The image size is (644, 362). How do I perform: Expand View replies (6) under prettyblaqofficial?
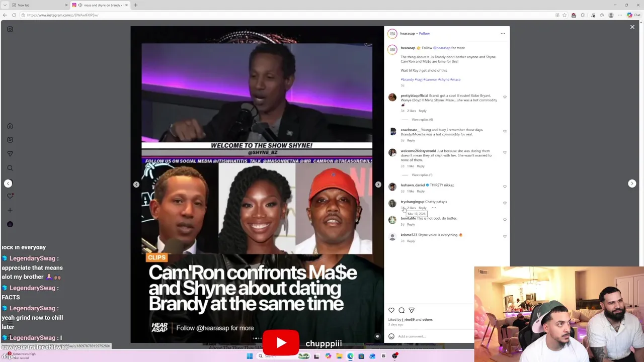point(422,120)
